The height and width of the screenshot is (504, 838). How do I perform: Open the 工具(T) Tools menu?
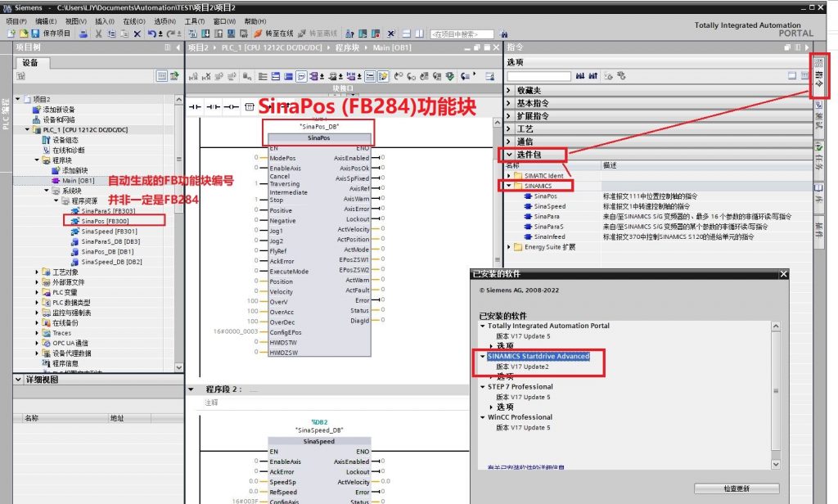tap(195, 21)
